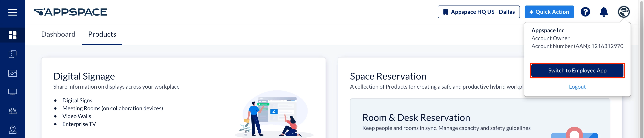Open the hamburger navigation menu
Viewport: 644px width, 138px height.
point(12,12)
